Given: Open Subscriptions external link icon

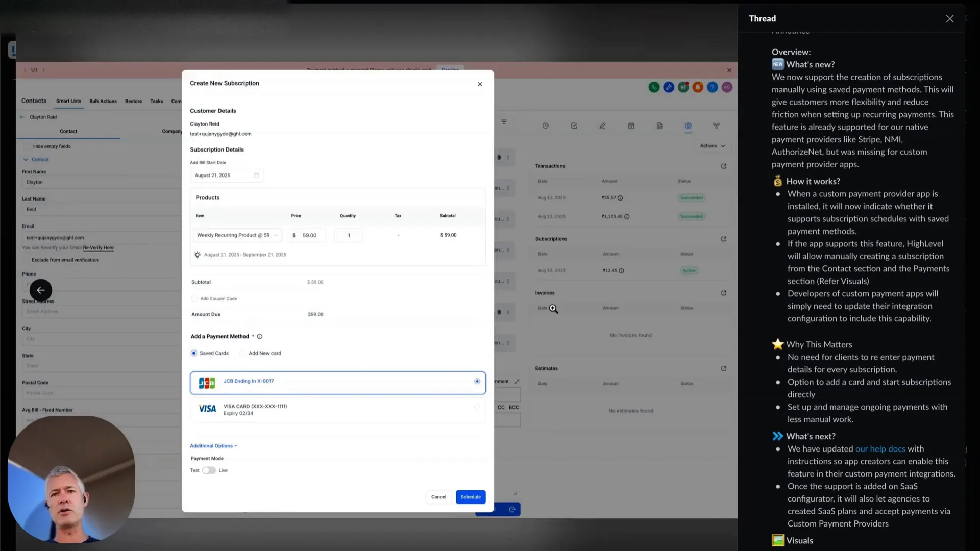Looking at the screenshot, I should [724, 239].
